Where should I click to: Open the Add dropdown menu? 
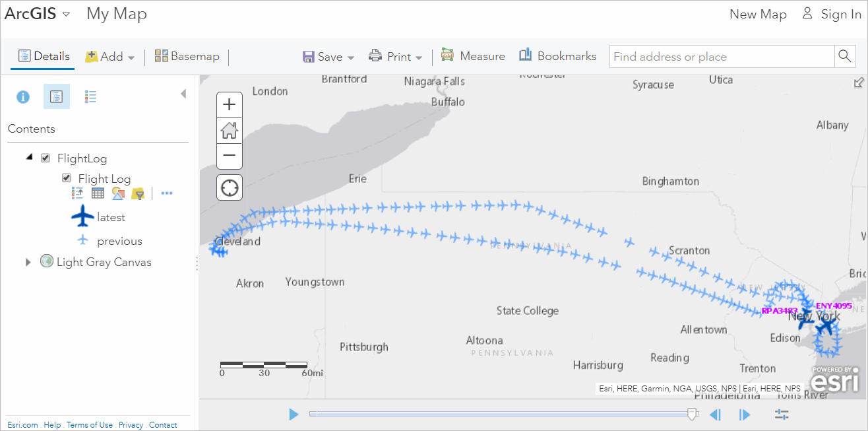coord(109,57)
